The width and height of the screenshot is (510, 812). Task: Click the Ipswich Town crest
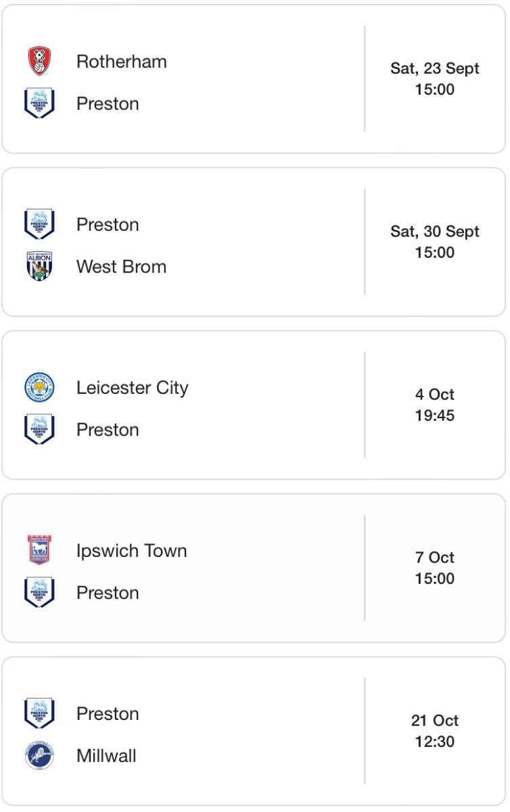(39, 550)
